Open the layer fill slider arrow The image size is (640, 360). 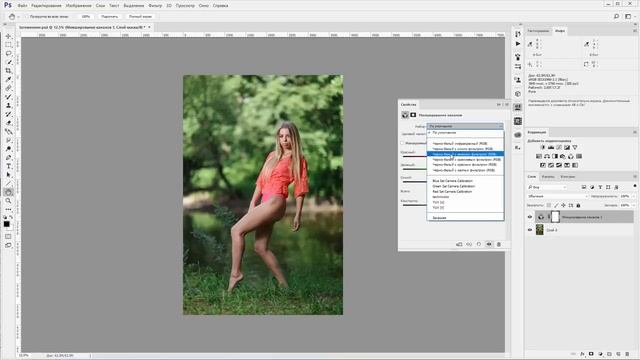coord(633,205)
